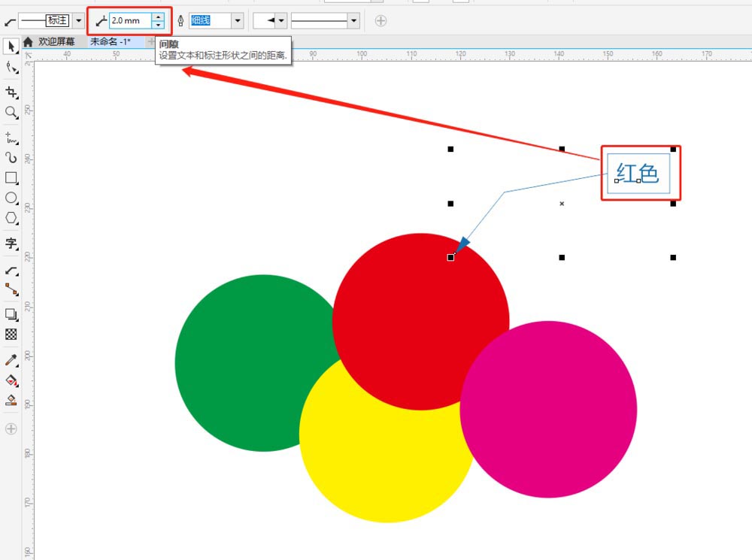752x560 pixels.
Task: Select the Freehand drawing tool
Action: tap(11, 138)
